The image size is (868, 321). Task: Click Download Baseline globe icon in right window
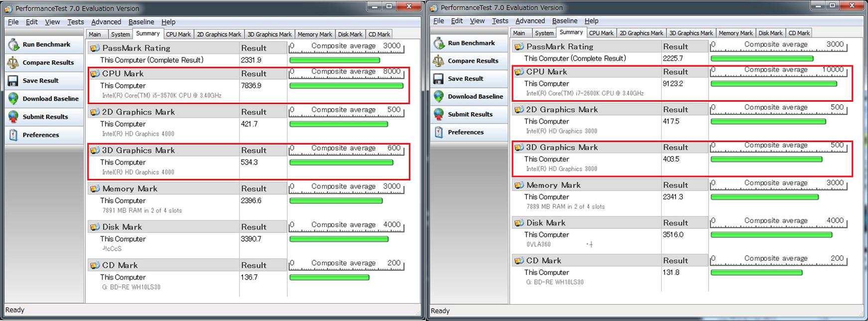(x=439, y=96)
